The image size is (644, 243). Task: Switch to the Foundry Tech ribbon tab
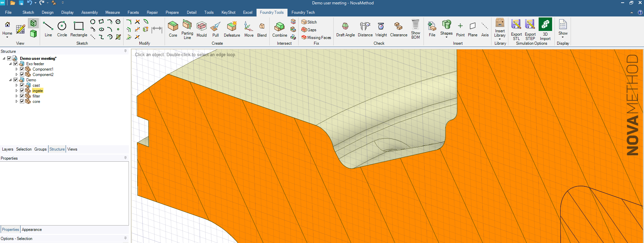pos(303,12)
